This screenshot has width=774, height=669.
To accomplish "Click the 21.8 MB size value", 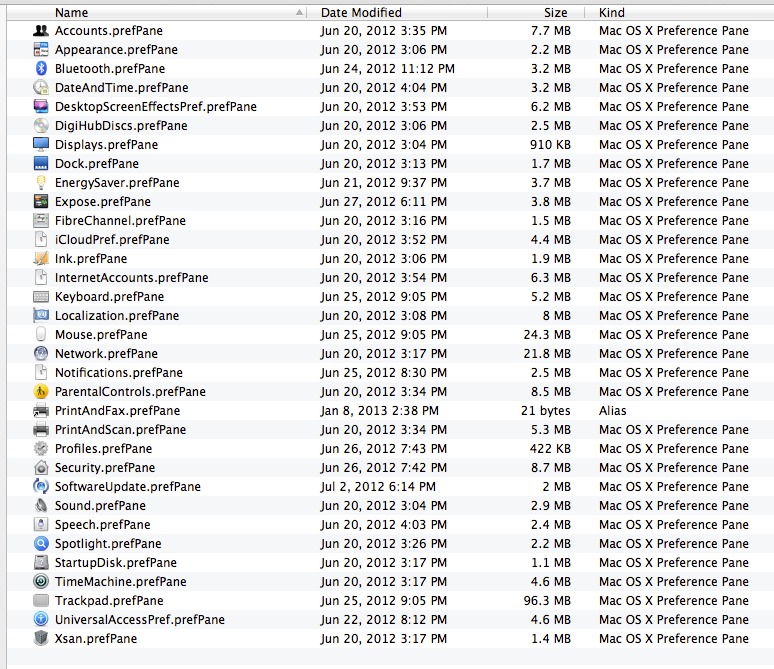I will (x=547, y=354).
